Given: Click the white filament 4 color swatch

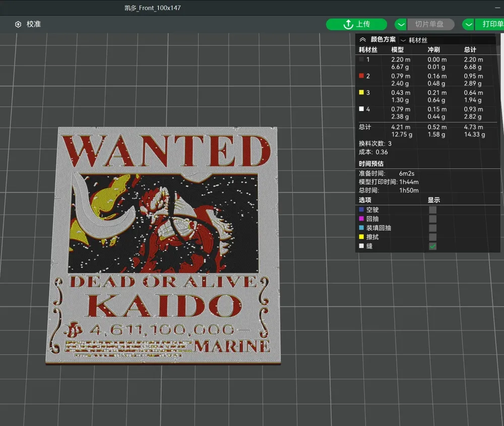Looking at the screenshot, I should point(361,109).
